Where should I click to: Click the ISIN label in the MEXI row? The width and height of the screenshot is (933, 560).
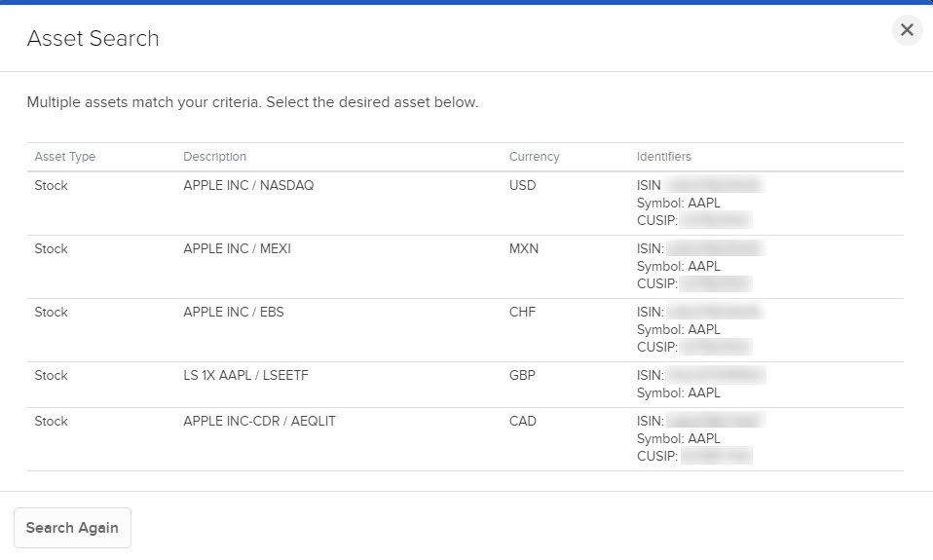[650, 248]
